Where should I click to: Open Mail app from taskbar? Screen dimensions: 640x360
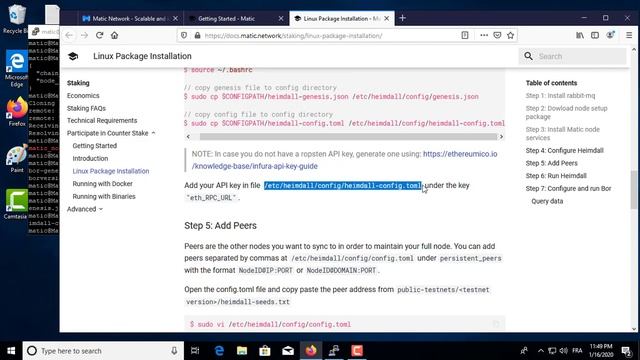pyautogui.click(x=288, y=351)
